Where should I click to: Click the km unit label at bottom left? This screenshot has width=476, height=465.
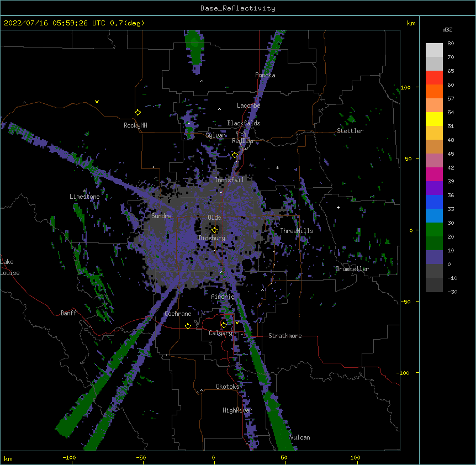[x=8, y=458]
